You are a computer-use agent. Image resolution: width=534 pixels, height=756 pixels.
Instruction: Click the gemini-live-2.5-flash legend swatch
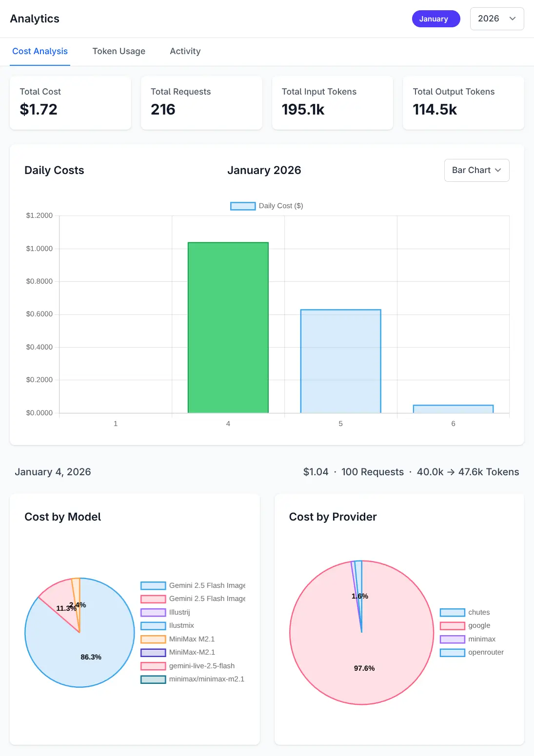click(153, 666)
